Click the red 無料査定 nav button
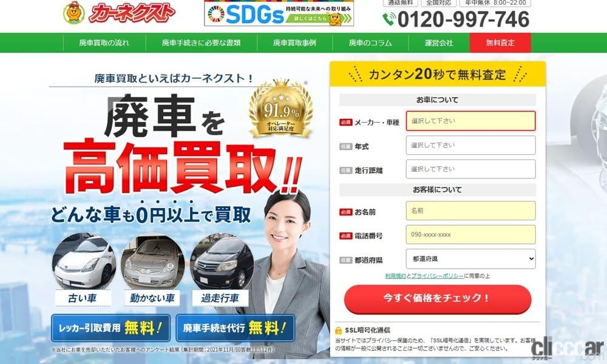The width and height of the screenshot is (607, 364). point(500,42)
